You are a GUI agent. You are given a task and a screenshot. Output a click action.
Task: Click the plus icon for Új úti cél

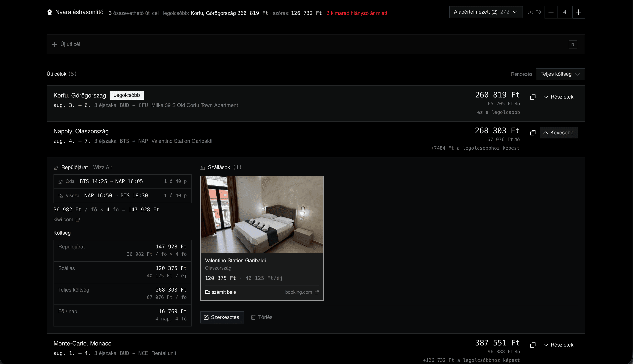tap(54, 44)
